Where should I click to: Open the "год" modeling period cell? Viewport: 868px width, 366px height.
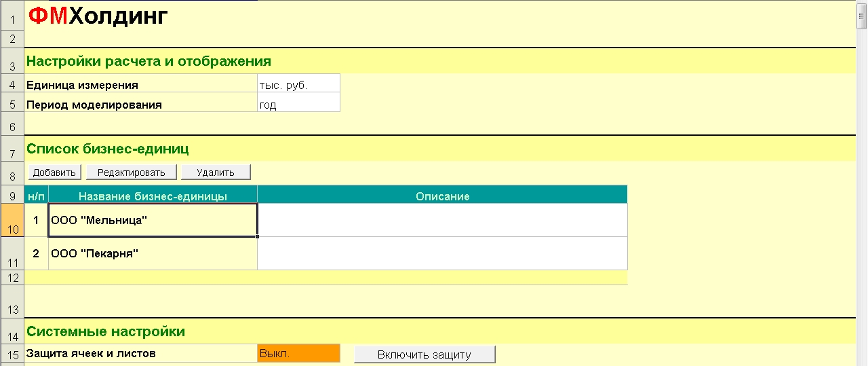tap(298, 105)
